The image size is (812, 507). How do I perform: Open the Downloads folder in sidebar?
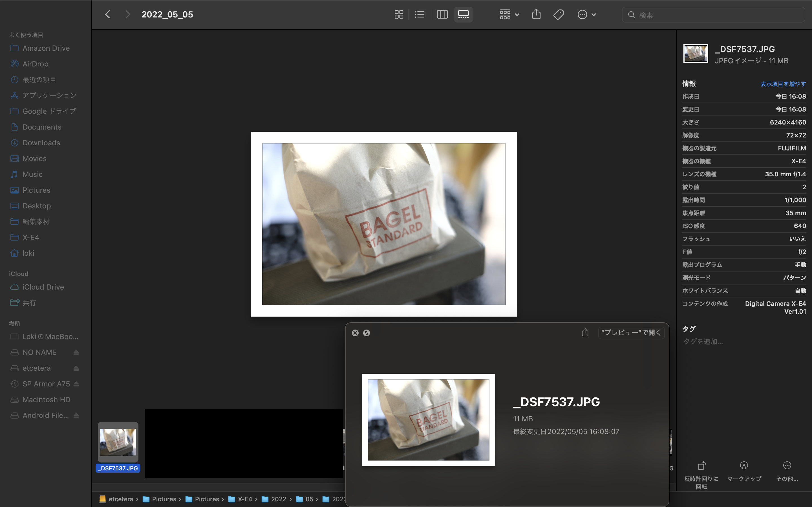click(41, 143)
